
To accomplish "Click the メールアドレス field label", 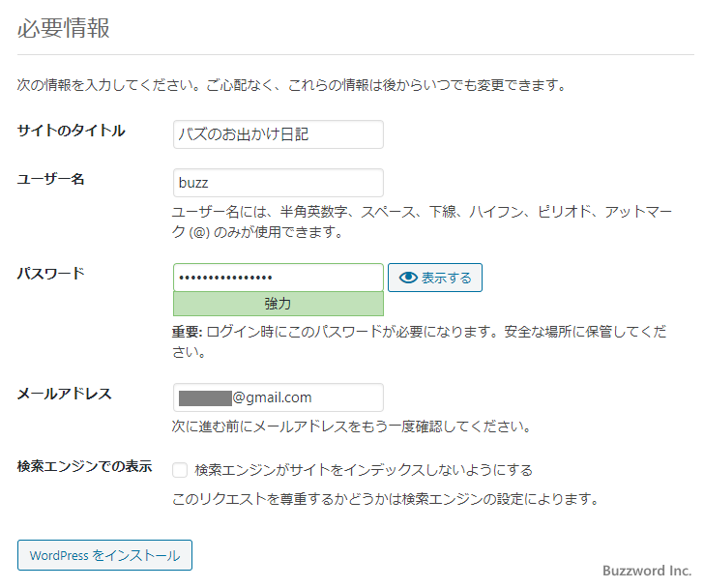I will 65,394.
